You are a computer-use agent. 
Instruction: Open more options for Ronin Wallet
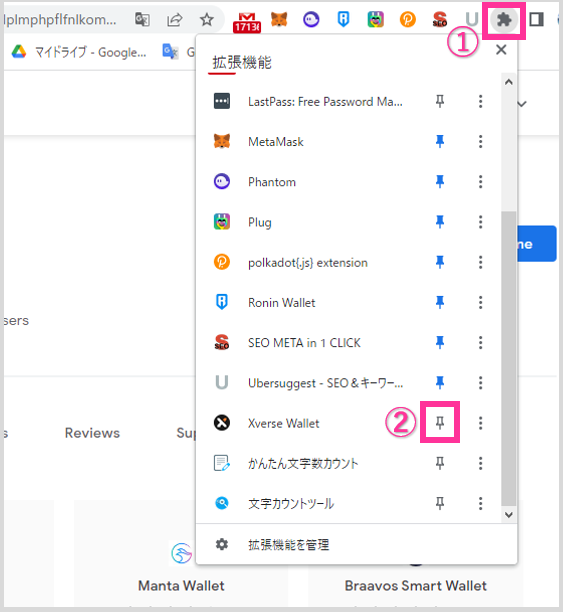480,302
